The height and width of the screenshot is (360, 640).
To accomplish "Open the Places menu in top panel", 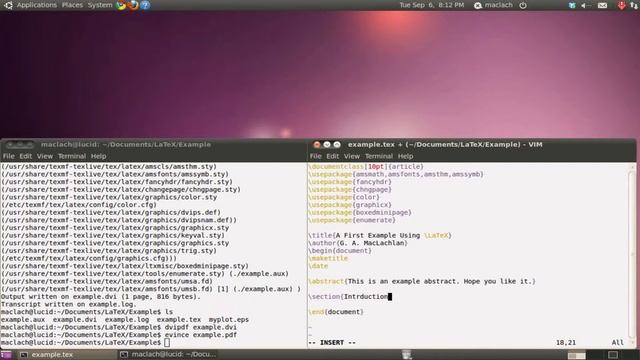I will 72,5.
